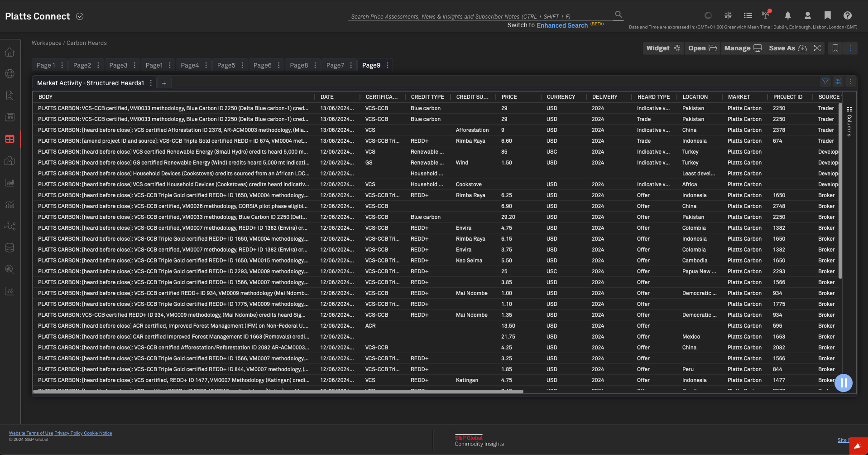
Task: Pause live updates with the blue button
Action: click(843, 383)
